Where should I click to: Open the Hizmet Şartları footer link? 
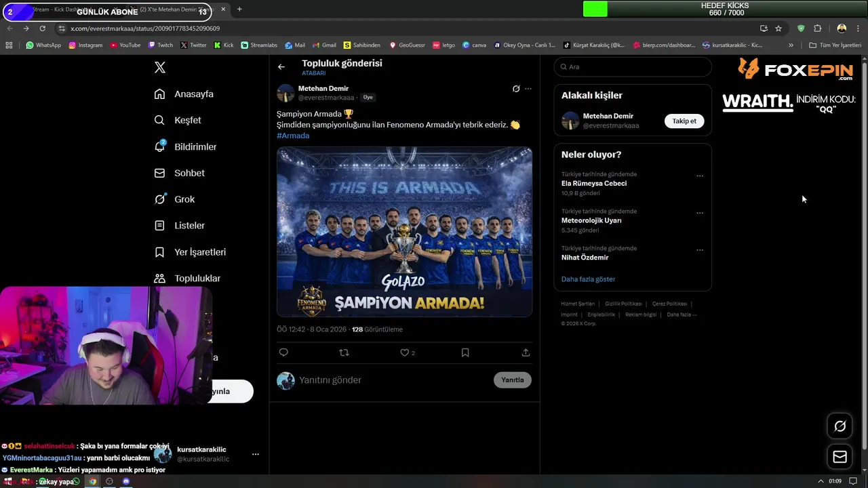click(578, 304)
